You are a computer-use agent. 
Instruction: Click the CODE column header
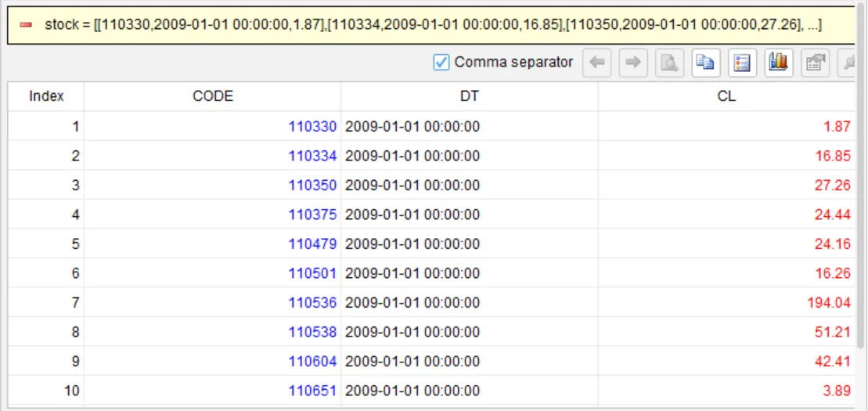click(213, 96)
